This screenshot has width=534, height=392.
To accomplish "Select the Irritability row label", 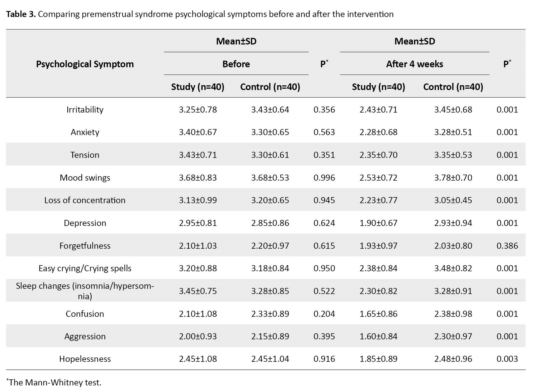I will click(85, 110).
